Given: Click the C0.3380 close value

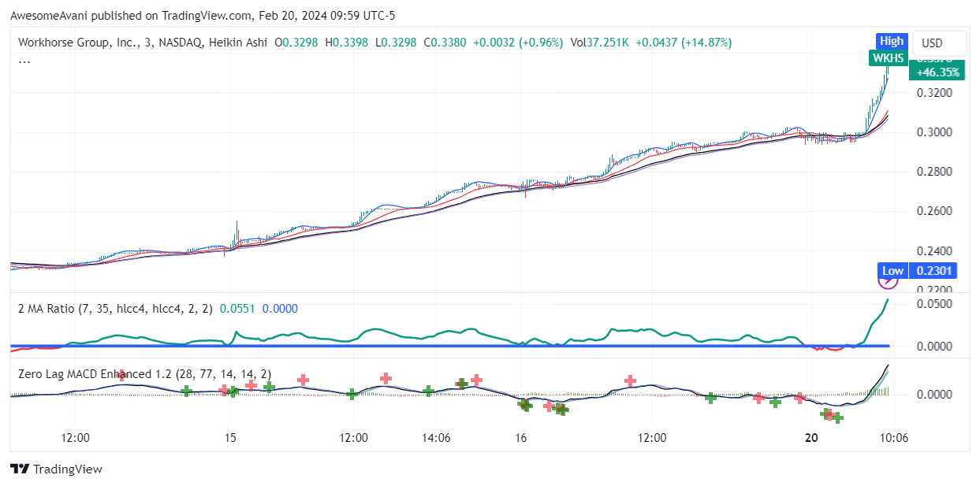Looking at the screenshot, I should pos(446,43).
